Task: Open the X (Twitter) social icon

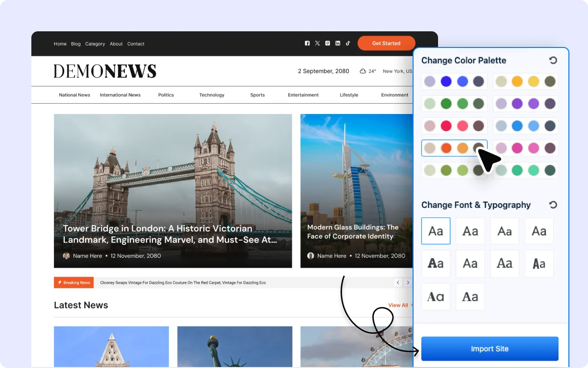Action: [x=318, y=43]
